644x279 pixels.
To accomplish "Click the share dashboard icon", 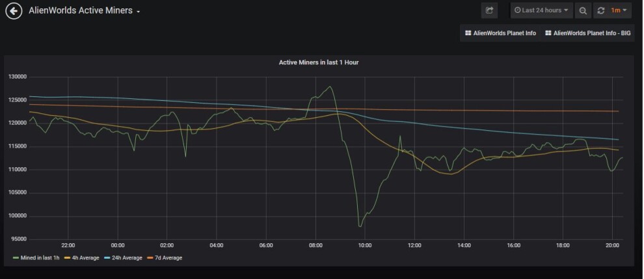I will tap(489, 10).
